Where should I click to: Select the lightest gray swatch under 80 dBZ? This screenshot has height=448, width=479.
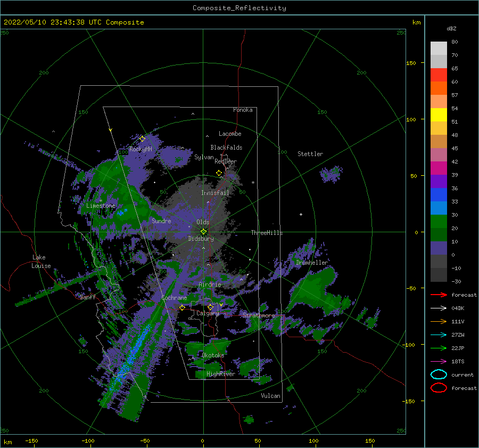click(439, 48)
